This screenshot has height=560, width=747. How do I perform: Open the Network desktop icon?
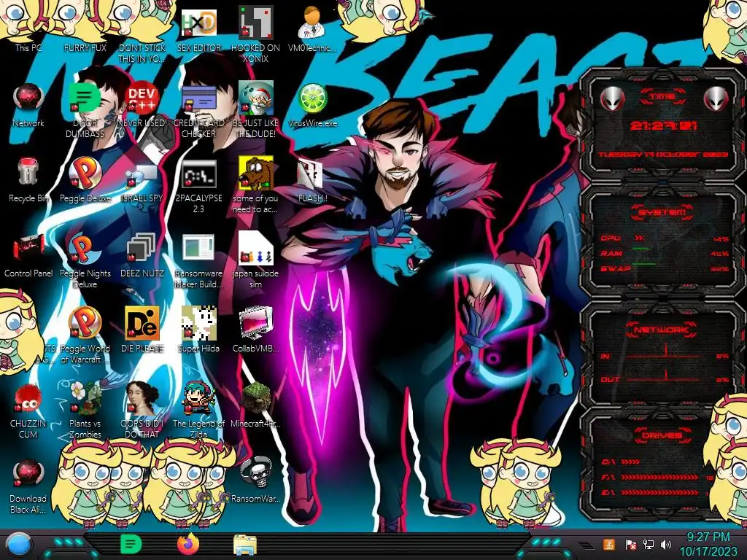[28, 98]
